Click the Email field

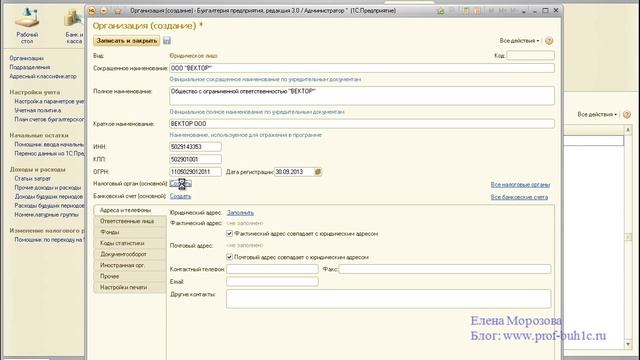click(x=272, y=282)
